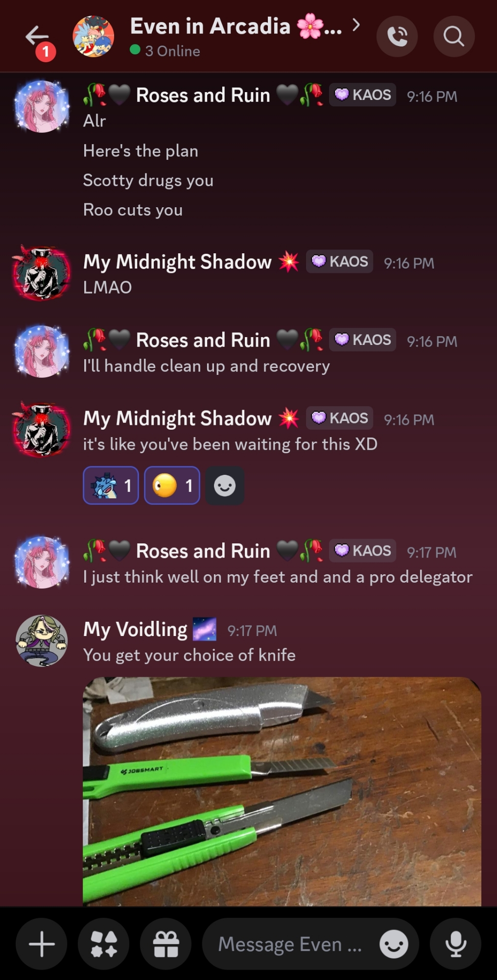Open My Voidling username
The width and height of the screenshot is (497, 980).
click(136, 630)
